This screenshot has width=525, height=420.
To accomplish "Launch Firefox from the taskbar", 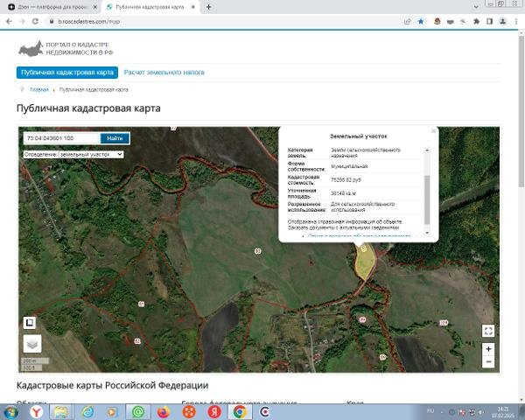I will pos(164,411).
